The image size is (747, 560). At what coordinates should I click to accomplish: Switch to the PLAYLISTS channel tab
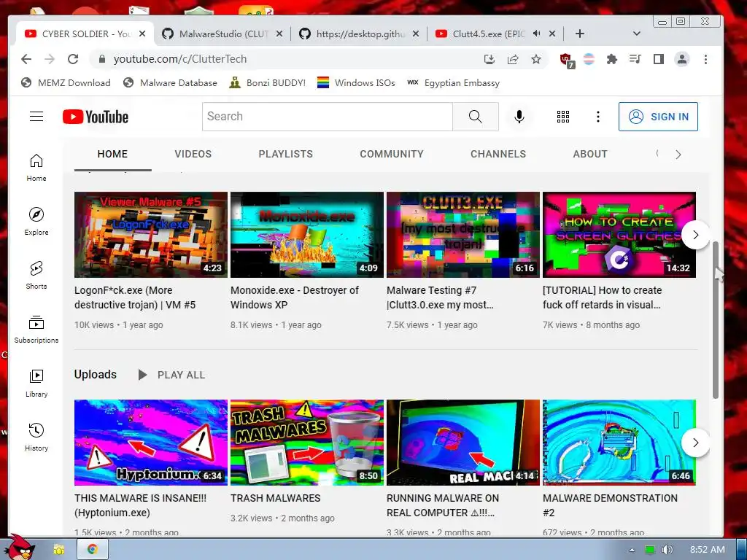[286, 155]
